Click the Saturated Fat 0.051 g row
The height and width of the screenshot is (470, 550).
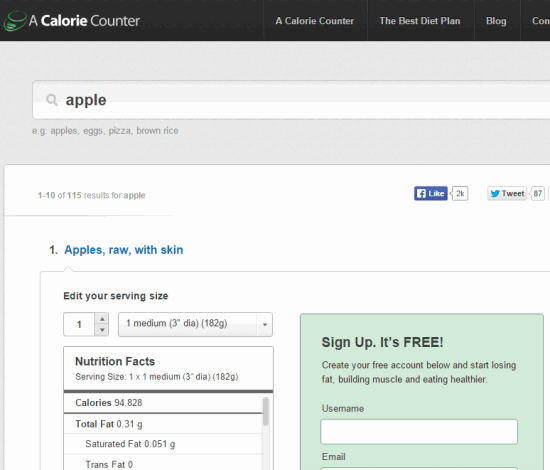[x=163, y=444]
